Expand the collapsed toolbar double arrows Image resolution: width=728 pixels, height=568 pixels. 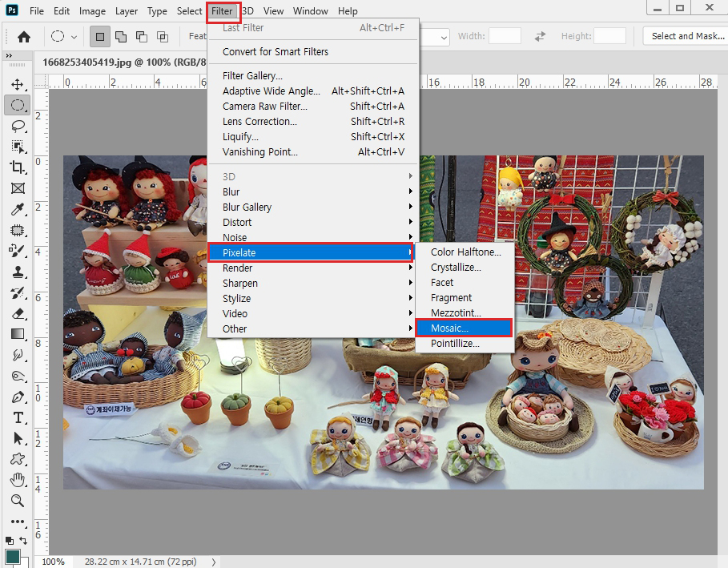pos(9,56)
